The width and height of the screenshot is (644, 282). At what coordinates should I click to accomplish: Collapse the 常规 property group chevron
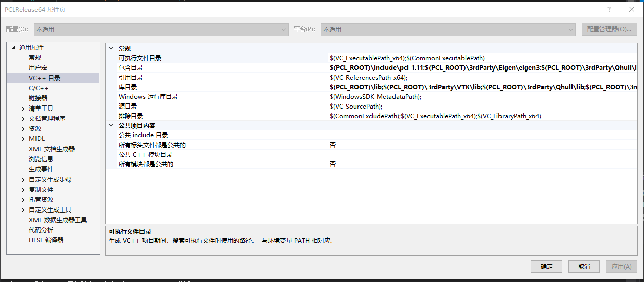[x=111, y=49]
